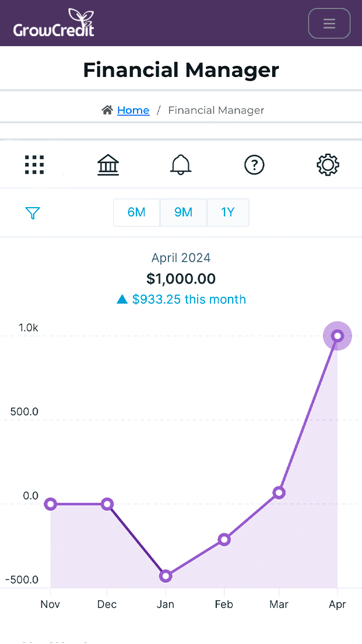Click the $933.25 this month indicator

[181, 299]
